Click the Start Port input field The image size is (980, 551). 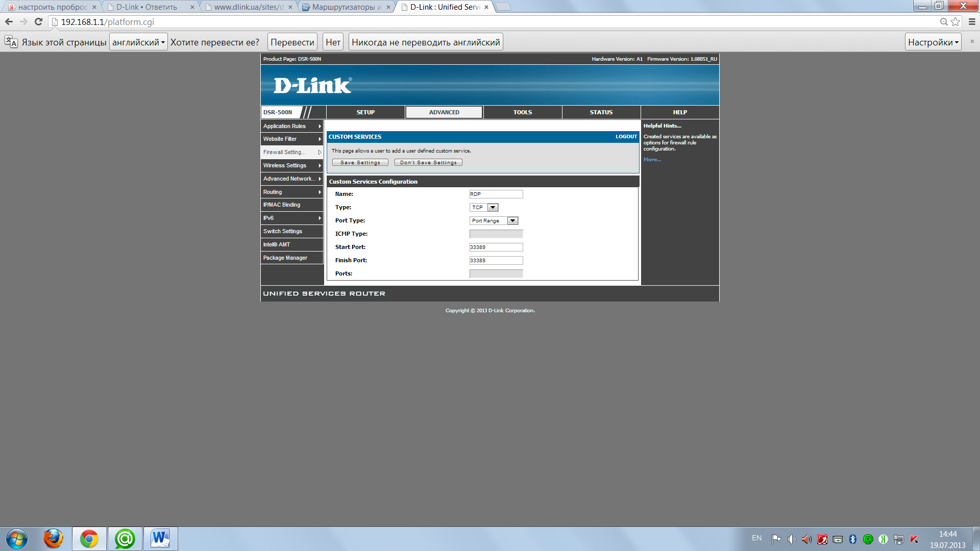tap(496, 247)
